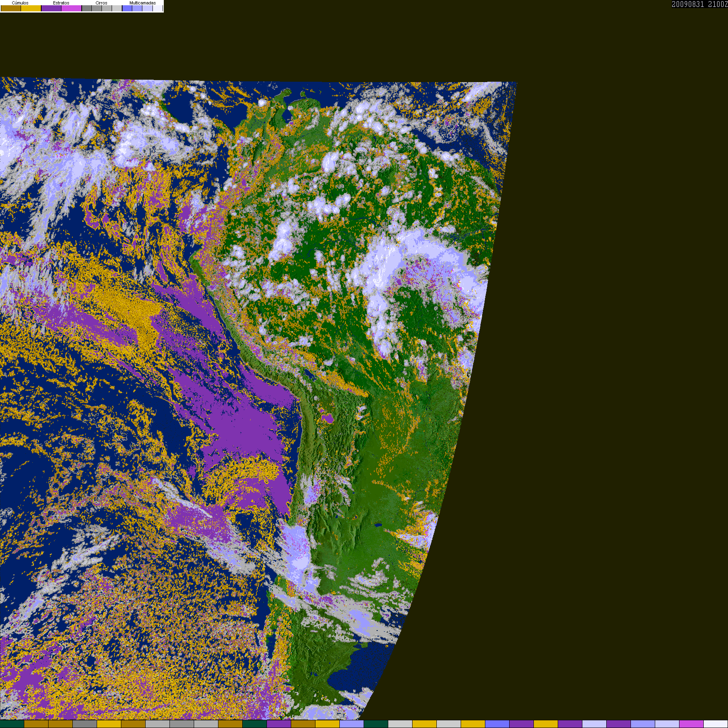Choose the pale lavender Multicamadas legend swatch

(x=147, y=8)
